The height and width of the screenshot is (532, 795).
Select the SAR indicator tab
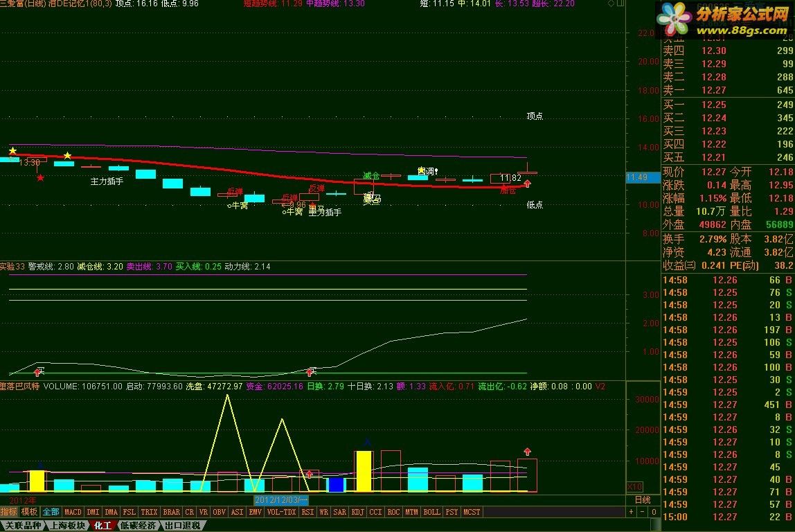click(x=340, y=512)
